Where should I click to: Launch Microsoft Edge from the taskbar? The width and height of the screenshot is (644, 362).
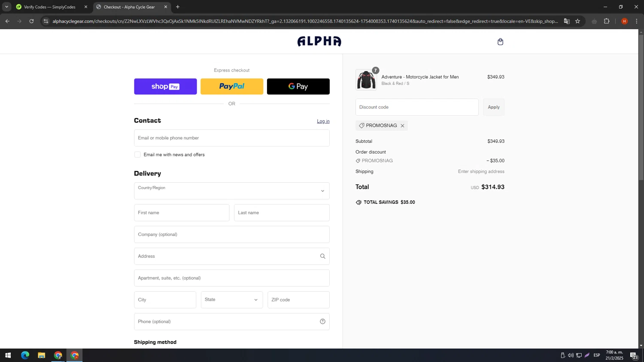point(25,356)
